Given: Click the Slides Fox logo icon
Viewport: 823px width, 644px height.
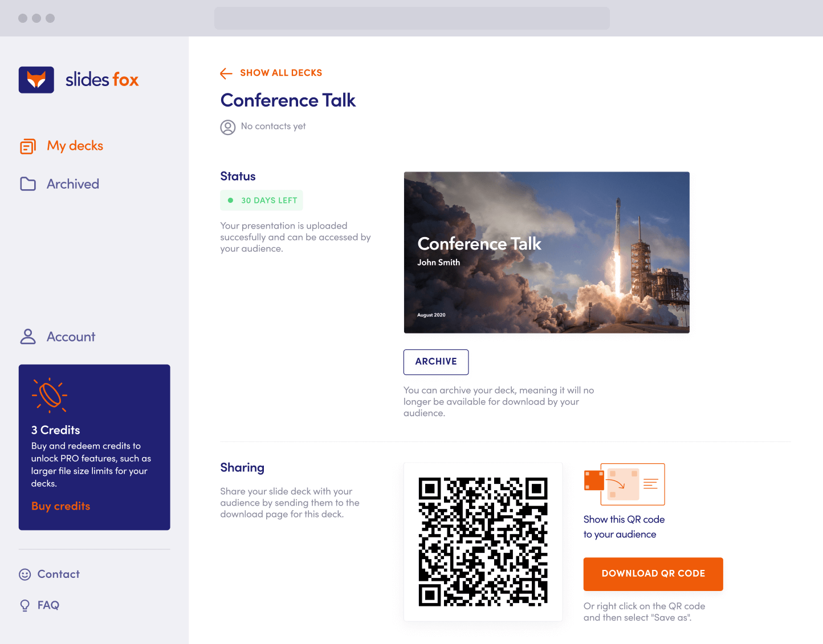Looking at the screenshot, I should pyautogui.click(x=36, y=80).
